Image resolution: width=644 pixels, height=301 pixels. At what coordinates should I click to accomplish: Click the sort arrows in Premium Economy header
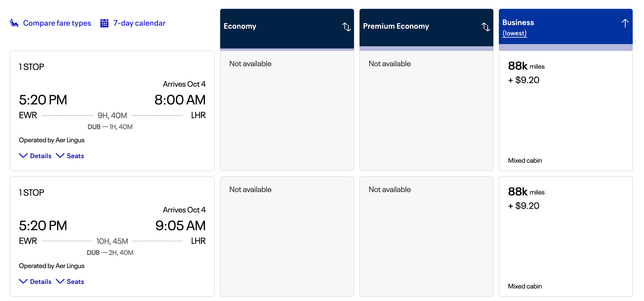coord(485,27)
